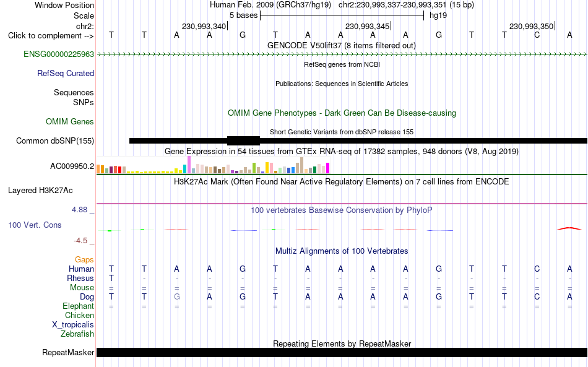Click the thick dbSNP variant block
588x367 pixels.
click(243, 141)
